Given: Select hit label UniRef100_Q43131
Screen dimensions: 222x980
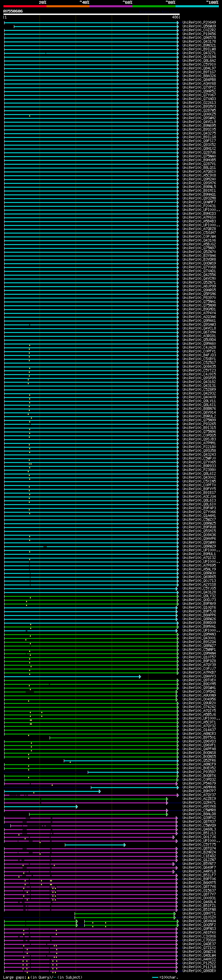Looking at the screenshot, I should coord(199,386).
